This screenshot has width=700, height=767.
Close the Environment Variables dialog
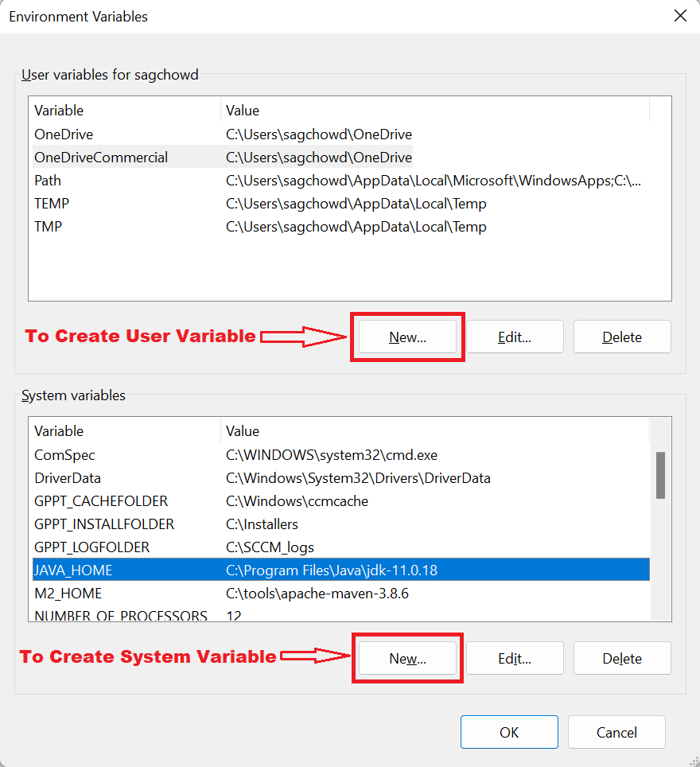[680, 16]
